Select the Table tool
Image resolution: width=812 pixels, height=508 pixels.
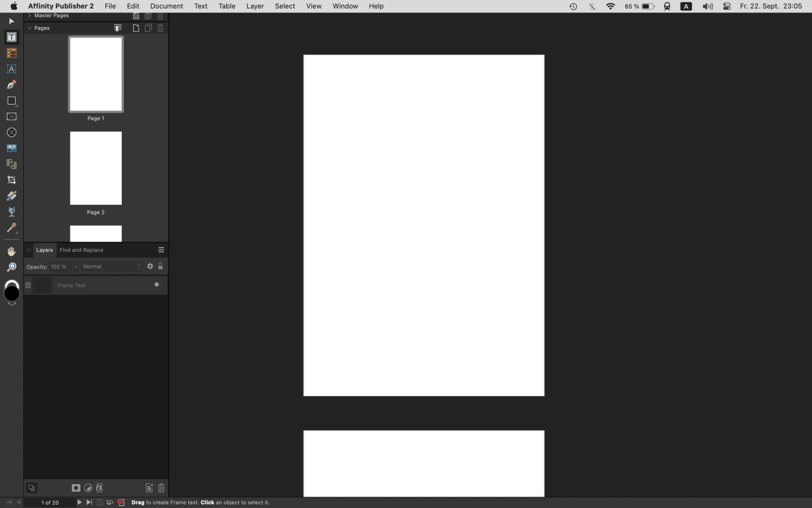11,53
